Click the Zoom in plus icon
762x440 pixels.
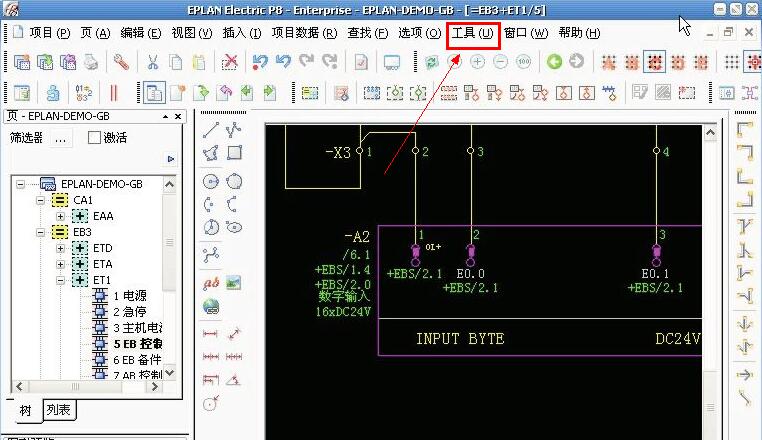click(477, 62)
